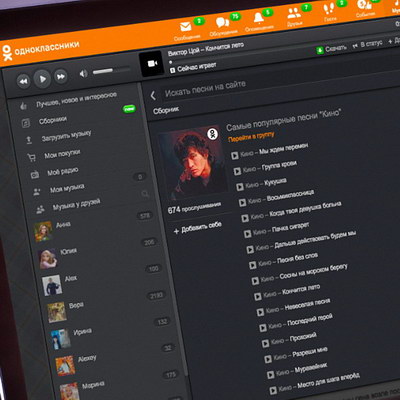Go to previous track with rewind button
400x400 pixels.
[x=23, y=81]
